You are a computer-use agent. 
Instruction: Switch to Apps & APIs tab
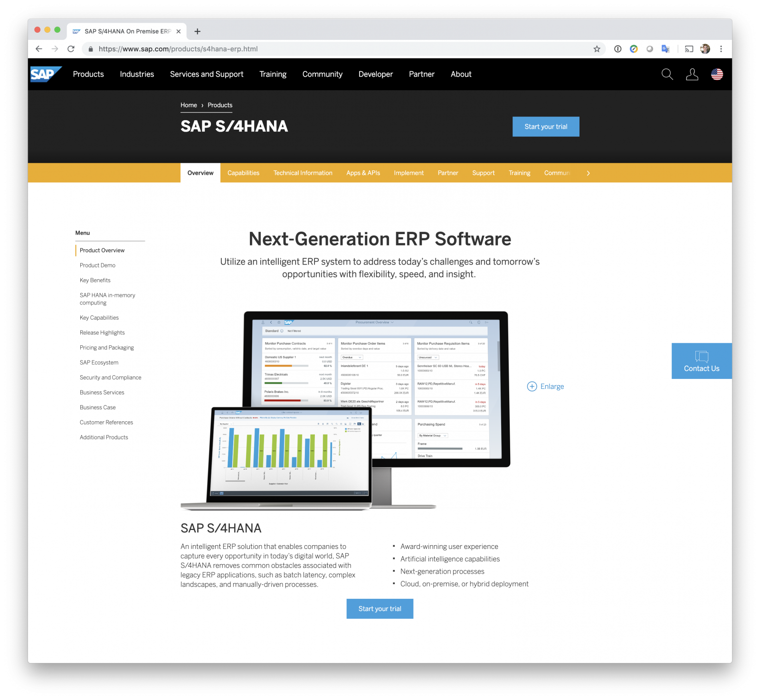point(363,173)
